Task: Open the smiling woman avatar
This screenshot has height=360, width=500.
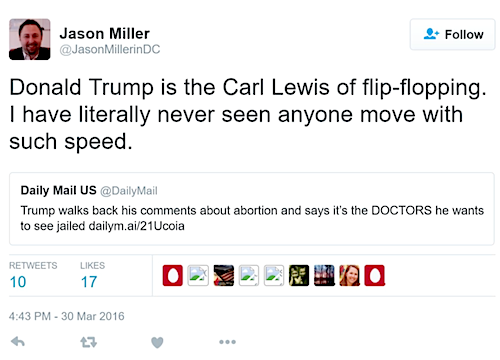Action: click(x=350, y=276)
